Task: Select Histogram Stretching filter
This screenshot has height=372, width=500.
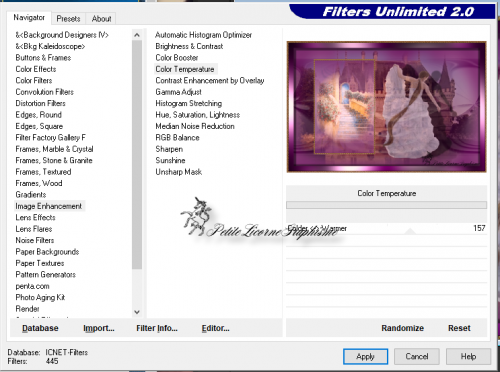Action: pos(189,103)
